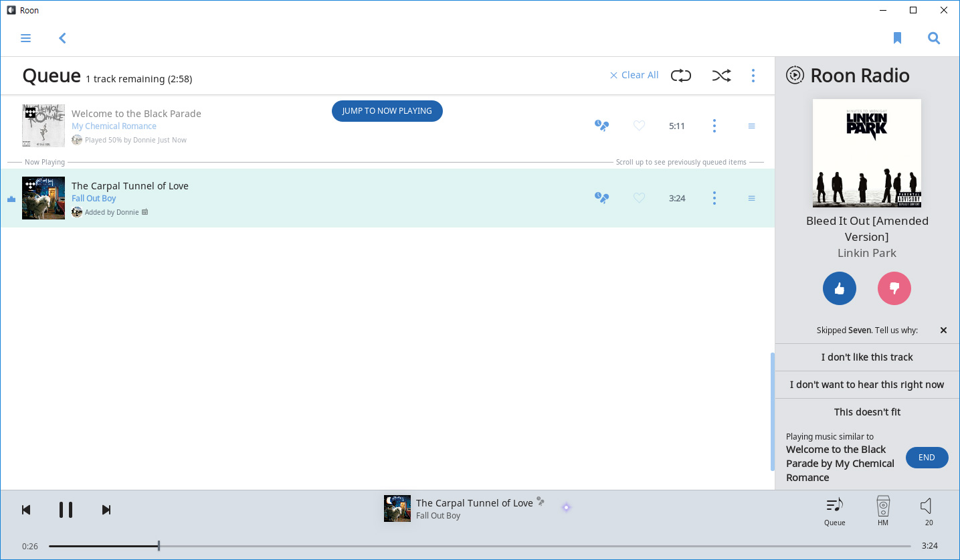Open the hamburger navigation menu

coord(26,38)
